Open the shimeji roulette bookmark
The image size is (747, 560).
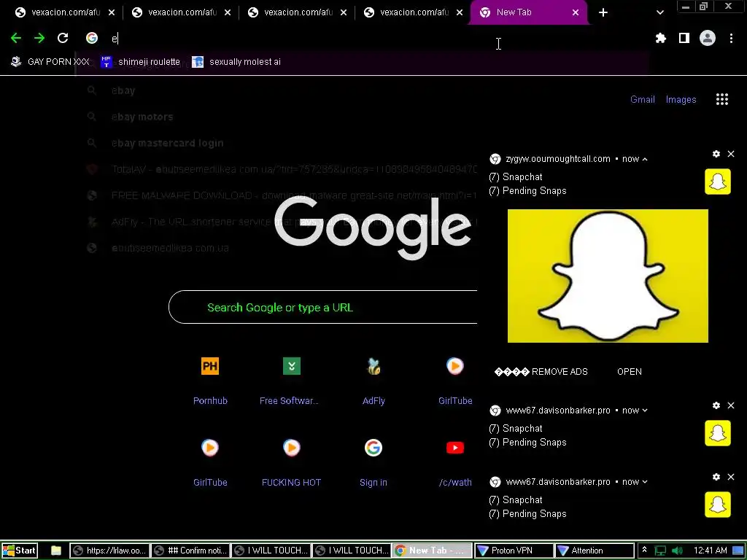(x=141, y=62)
